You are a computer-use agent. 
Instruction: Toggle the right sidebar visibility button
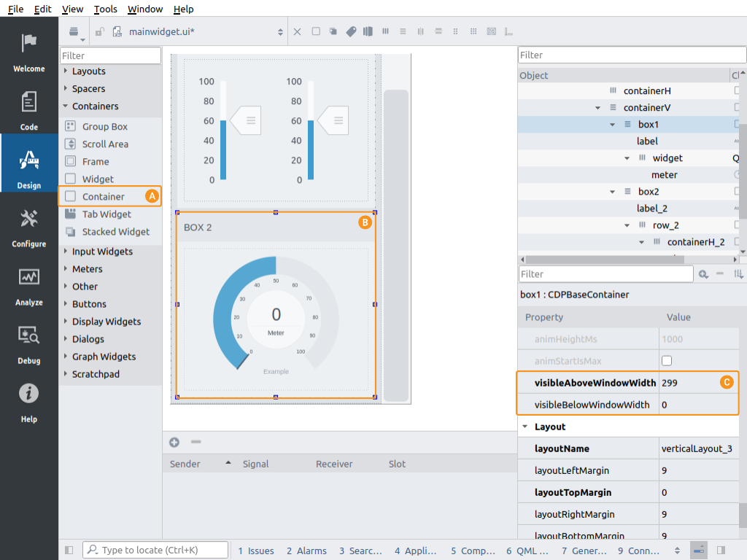(x=721, y=551)
